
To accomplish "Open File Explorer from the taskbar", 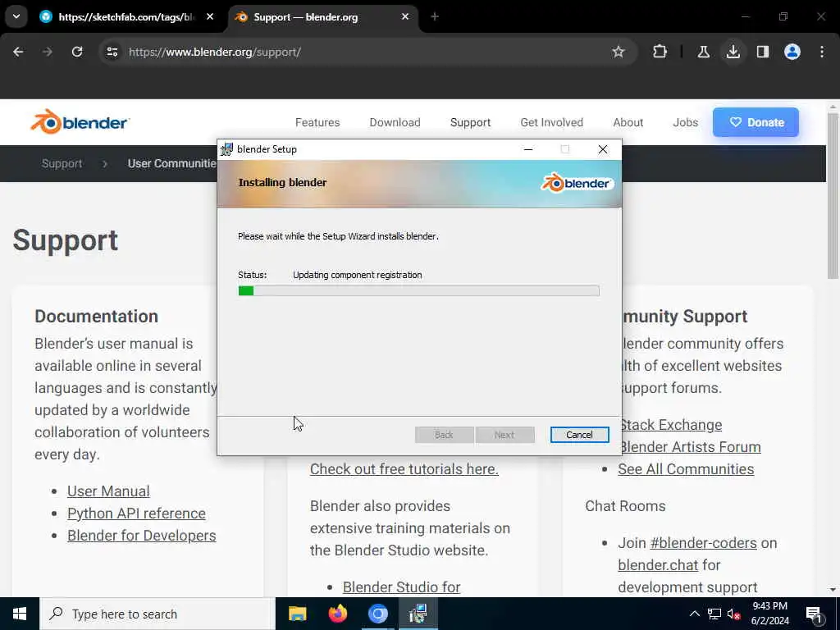I will click(x=297, y=614).
